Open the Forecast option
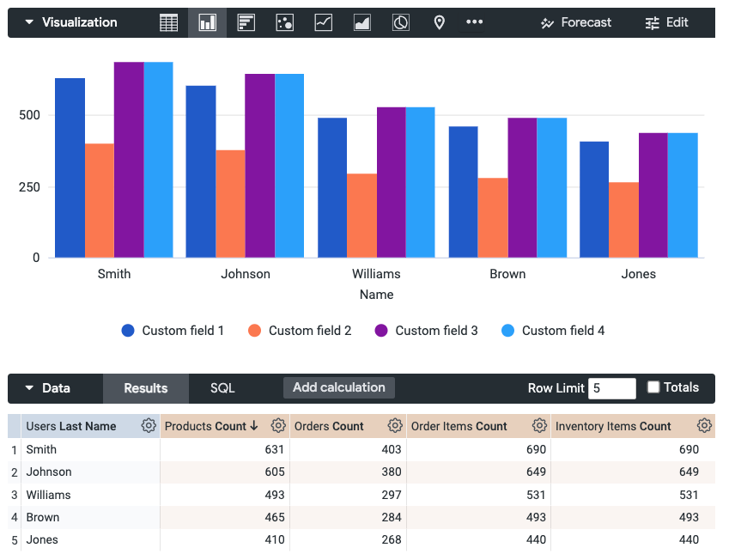The image size is (735, 560). (576, 22)
